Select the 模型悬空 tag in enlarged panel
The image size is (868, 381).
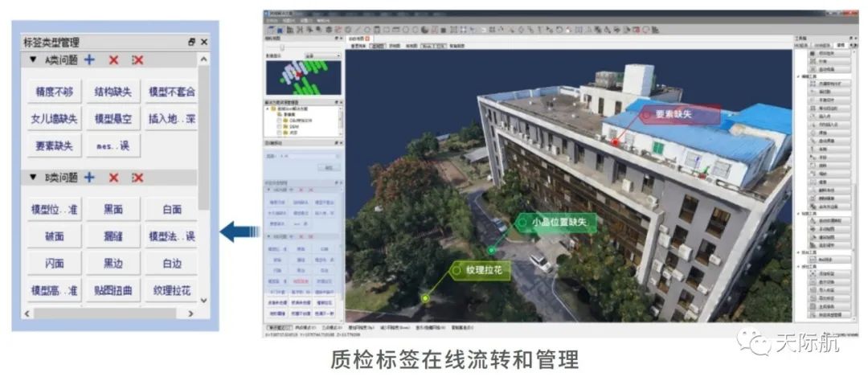(x=113, y=118)
